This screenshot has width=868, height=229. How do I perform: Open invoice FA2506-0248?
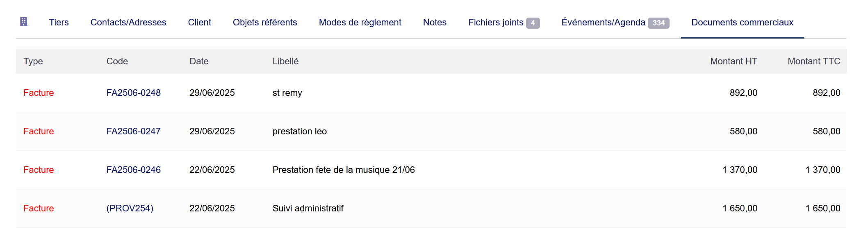pos(134,93)
